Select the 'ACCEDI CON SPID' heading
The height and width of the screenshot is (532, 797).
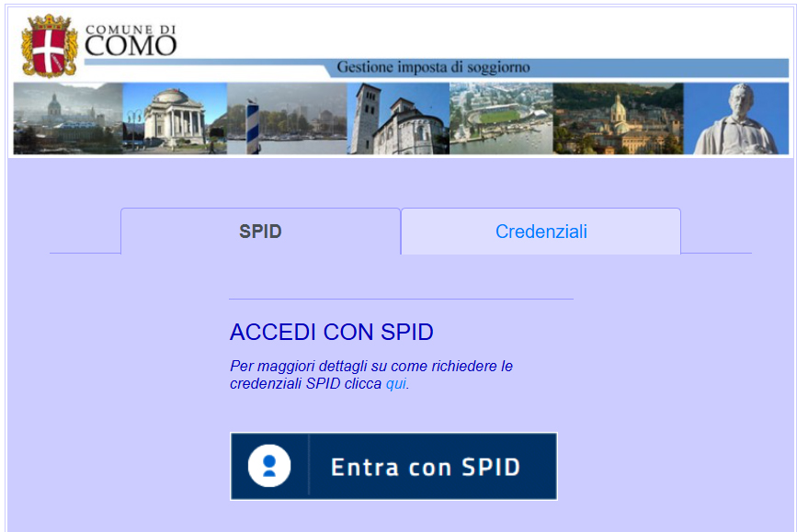click(x=332, y=332)
